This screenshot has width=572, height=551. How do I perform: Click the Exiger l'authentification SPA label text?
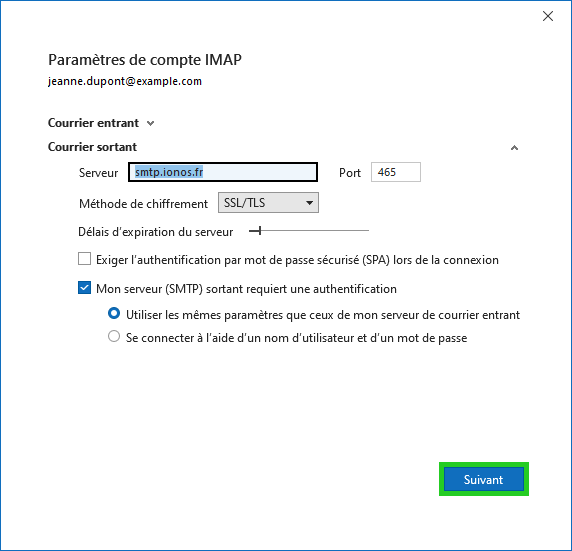coord(297,260)
